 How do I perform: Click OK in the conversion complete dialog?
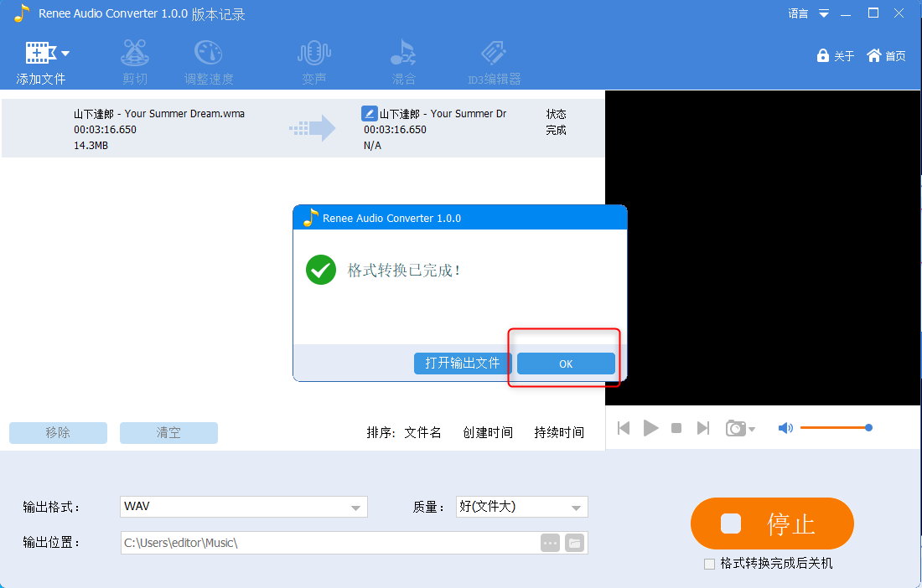pos(566,364)
